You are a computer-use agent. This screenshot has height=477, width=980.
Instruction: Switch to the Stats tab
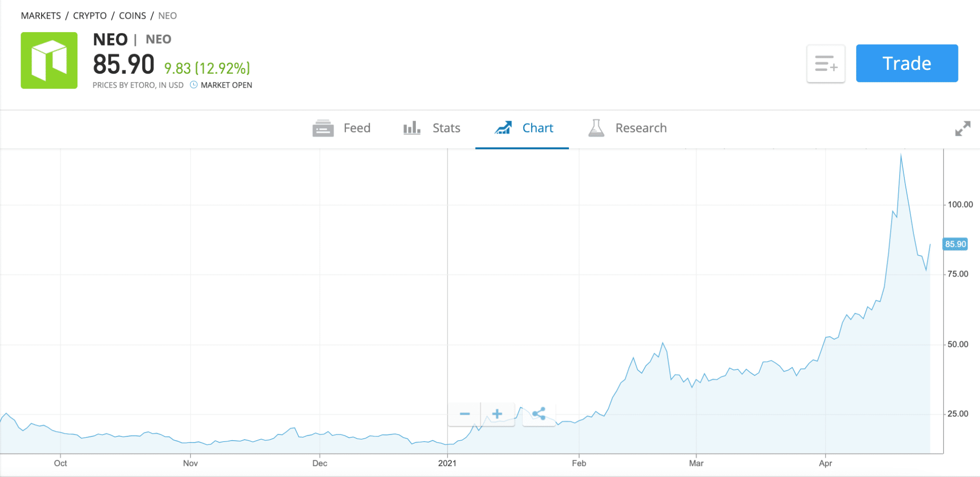tap(446, 128)
